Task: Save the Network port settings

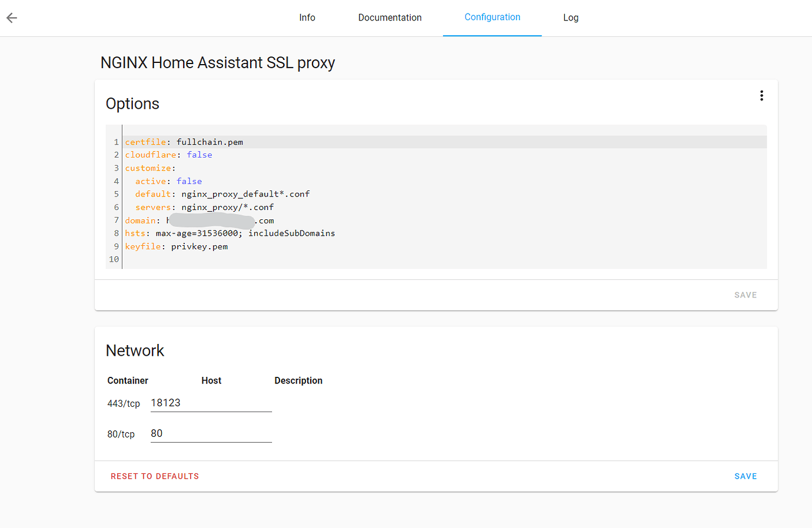Action: [x=745, y=476]
